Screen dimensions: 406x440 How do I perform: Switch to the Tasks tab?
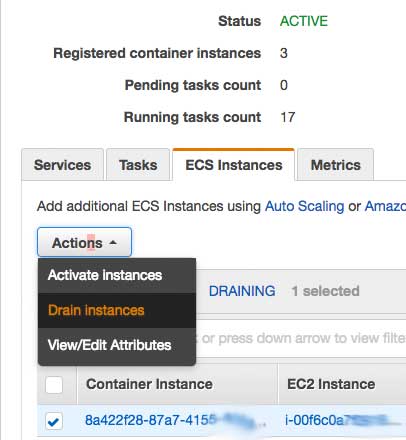pyautogui.click(x=138, y=165)
